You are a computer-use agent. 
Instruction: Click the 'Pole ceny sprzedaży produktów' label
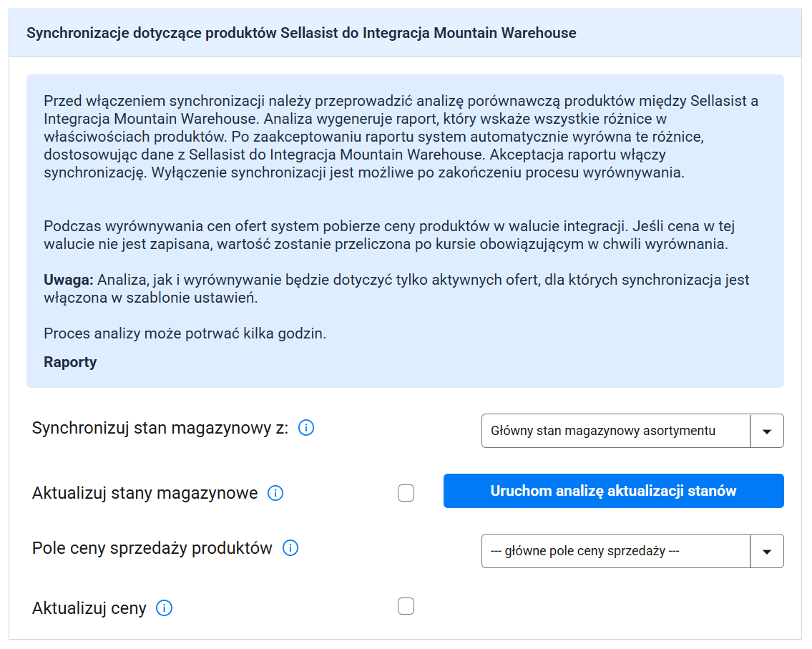152,548
